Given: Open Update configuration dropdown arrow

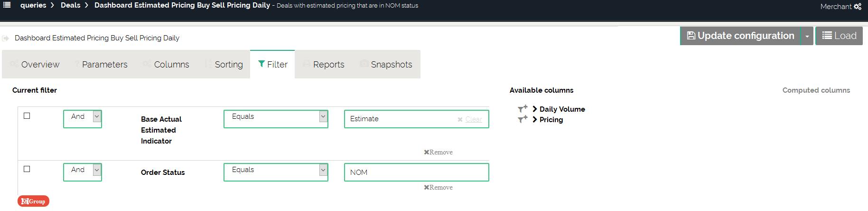Looking at the screenshot, I should 807,36.
